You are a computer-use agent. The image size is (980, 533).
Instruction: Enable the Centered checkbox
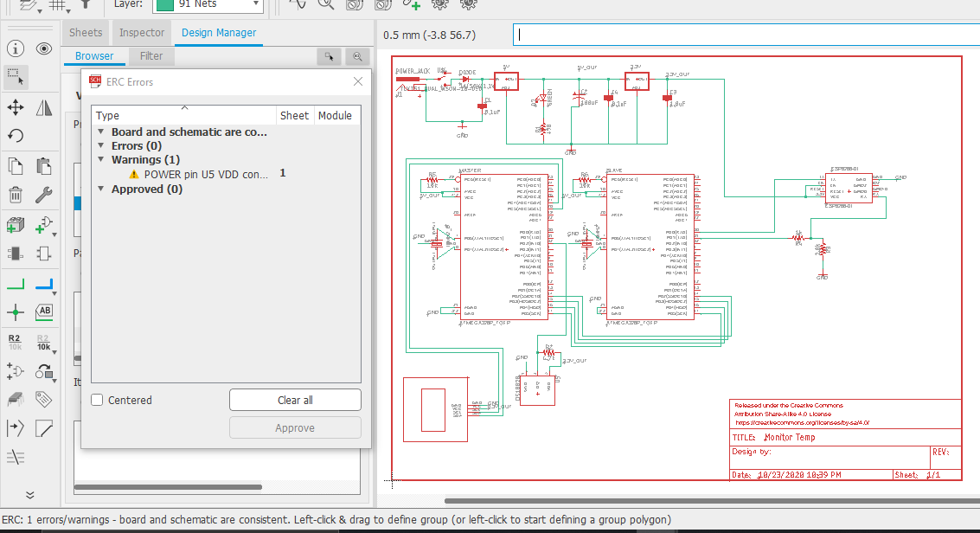click(98, 400)
